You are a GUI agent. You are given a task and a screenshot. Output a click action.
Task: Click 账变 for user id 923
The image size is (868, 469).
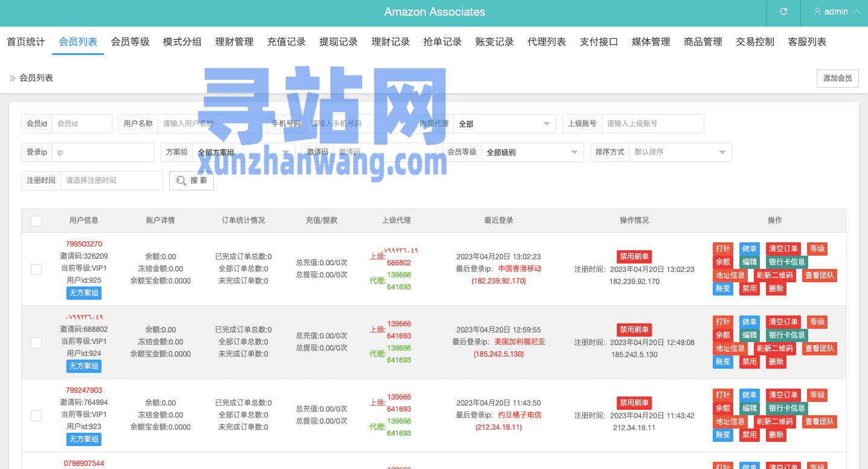pyautogui.click(x=723, y=435)
